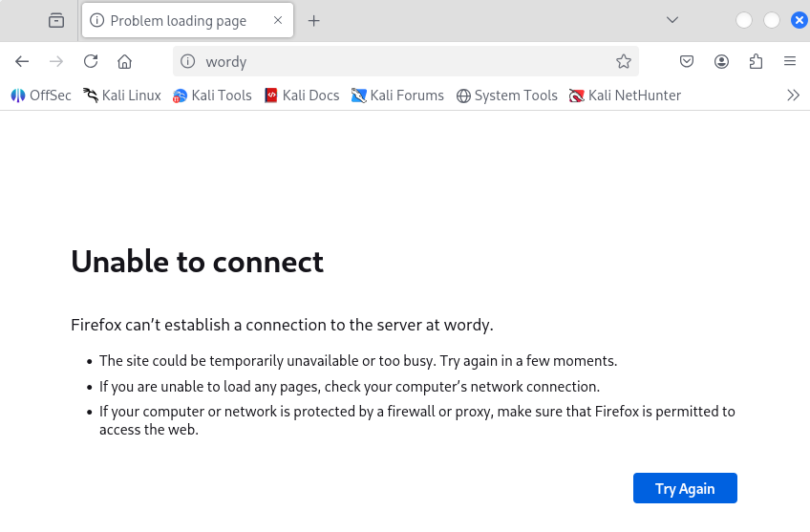The width and height of the screenshot is (810, 532).
Task: Reload the current page
Action: tap(91, 61)
